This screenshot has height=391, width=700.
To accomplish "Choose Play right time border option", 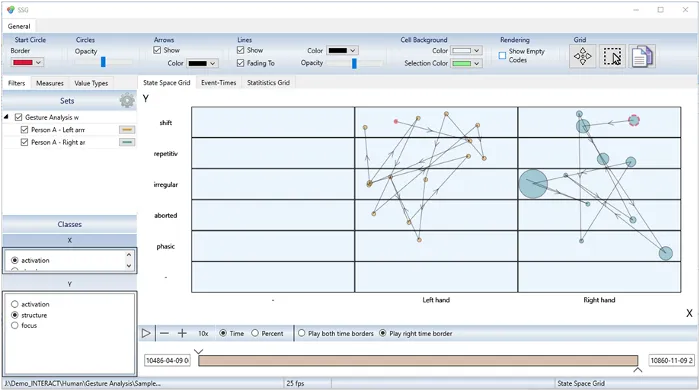I will click(x=383, y=333).
